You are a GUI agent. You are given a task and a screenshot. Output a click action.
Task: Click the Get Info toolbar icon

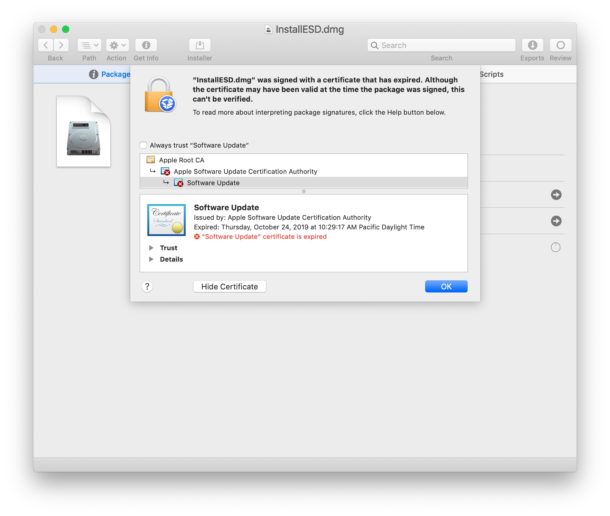(x=146, y=45)
